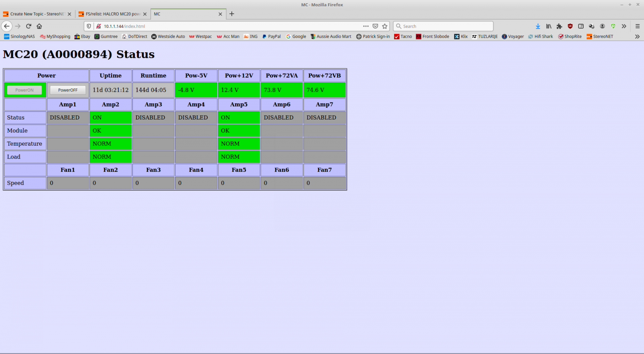The width and height of the screenshot is (644, 354).
Task: Bookmark this page with the star icon
Action: point(385,26)
